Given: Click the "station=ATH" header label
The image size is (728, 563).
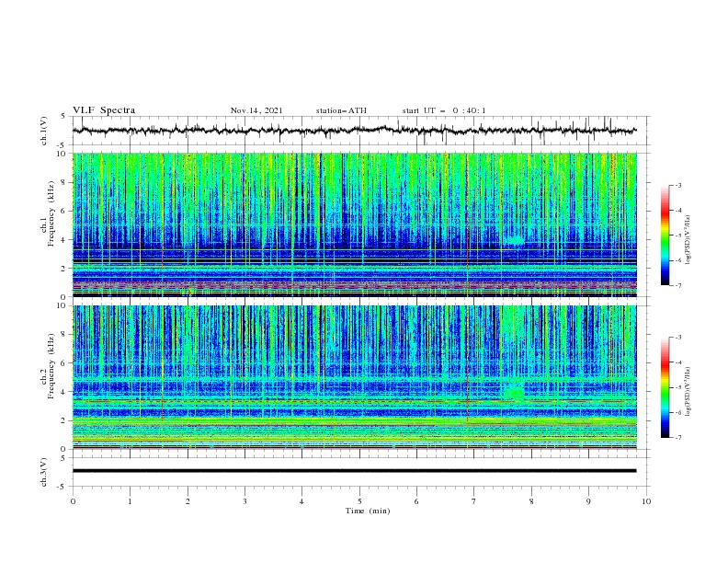Looking at the screenshot, I should click(x=341, y=110).
